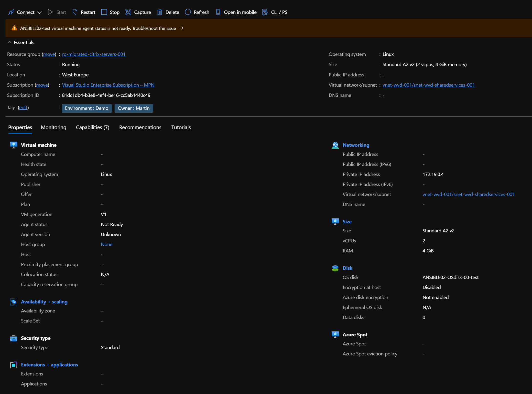Click the Security type Standard value
Screen dimensions: 532x394
pos(110,347)
